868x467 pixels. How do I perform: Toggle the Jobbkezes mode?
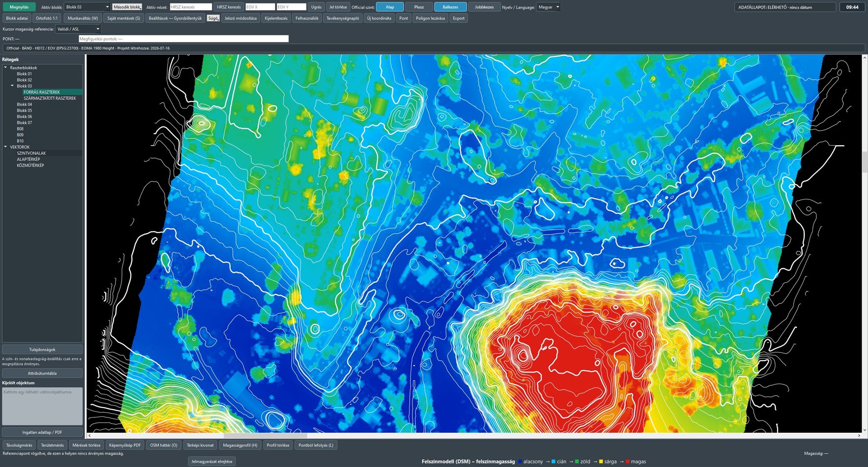(484, 7)
